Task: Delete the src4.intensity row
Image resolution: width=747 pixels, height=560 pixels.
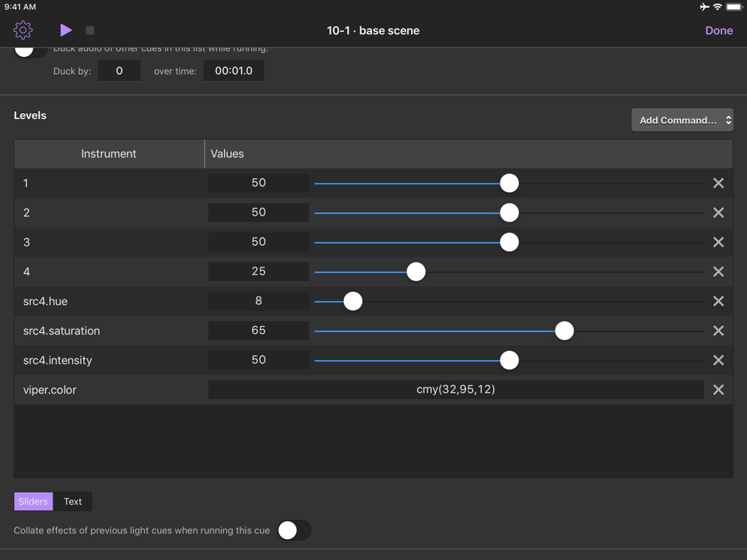Action: pos(718,360)
